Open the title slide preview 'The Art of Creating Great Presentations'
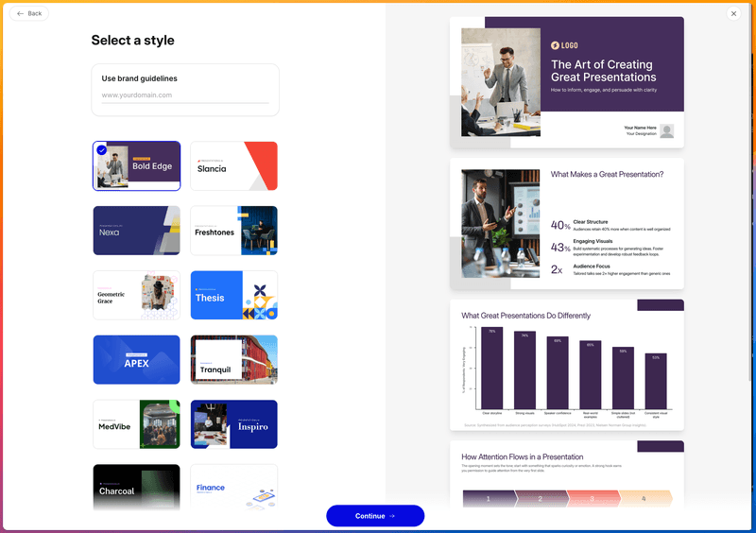The image size is (756, 533). click(x=566, y=82)
